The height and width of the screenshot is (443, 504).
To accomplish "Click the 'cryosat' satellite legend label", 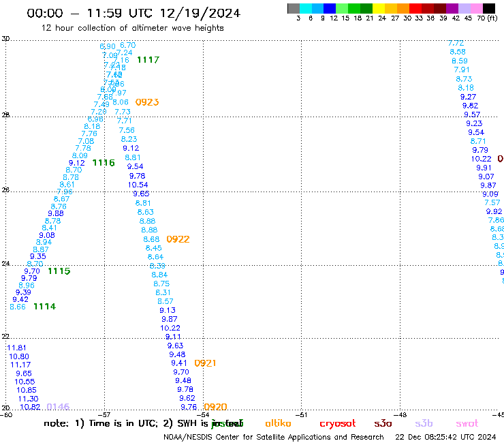I will [x=338, y=424].
